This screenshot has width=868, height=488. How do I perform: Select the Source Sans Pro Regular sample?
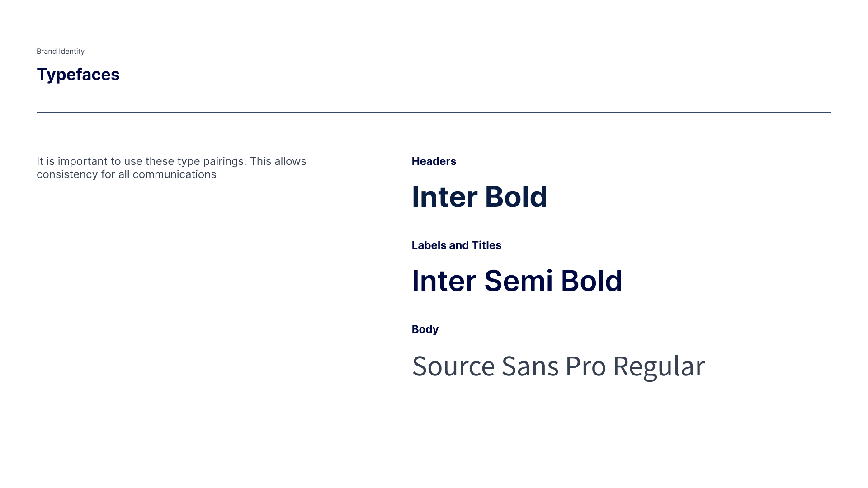click(x=558, y=366)
